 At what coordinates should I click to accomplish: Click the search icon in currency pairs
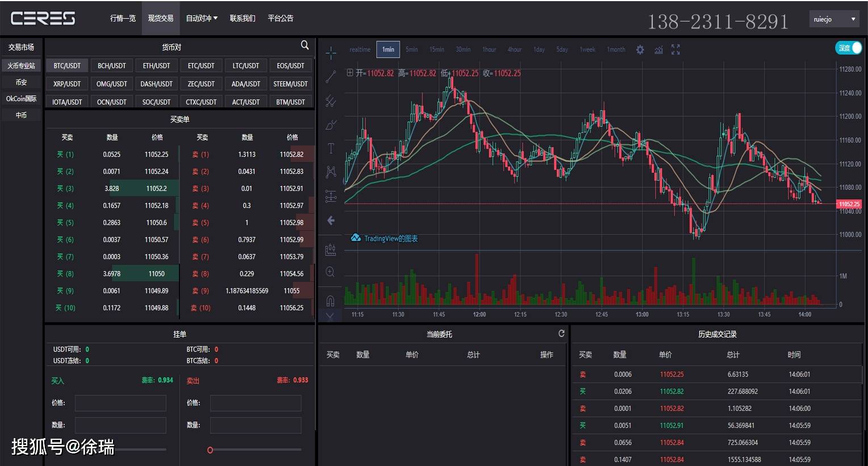point(305,45)
